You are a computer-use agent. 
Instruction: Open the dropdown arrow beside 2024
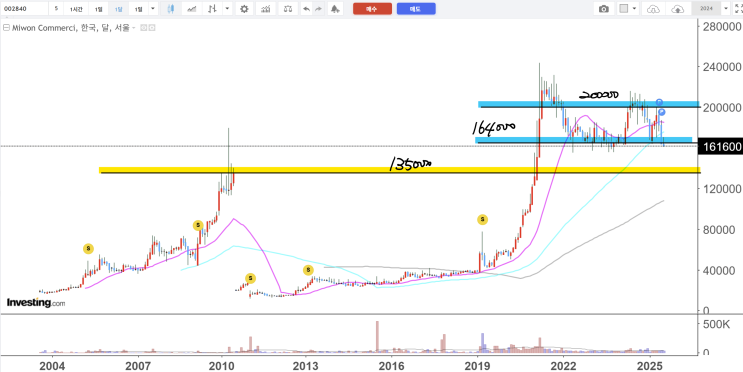(x=725, y=9)
